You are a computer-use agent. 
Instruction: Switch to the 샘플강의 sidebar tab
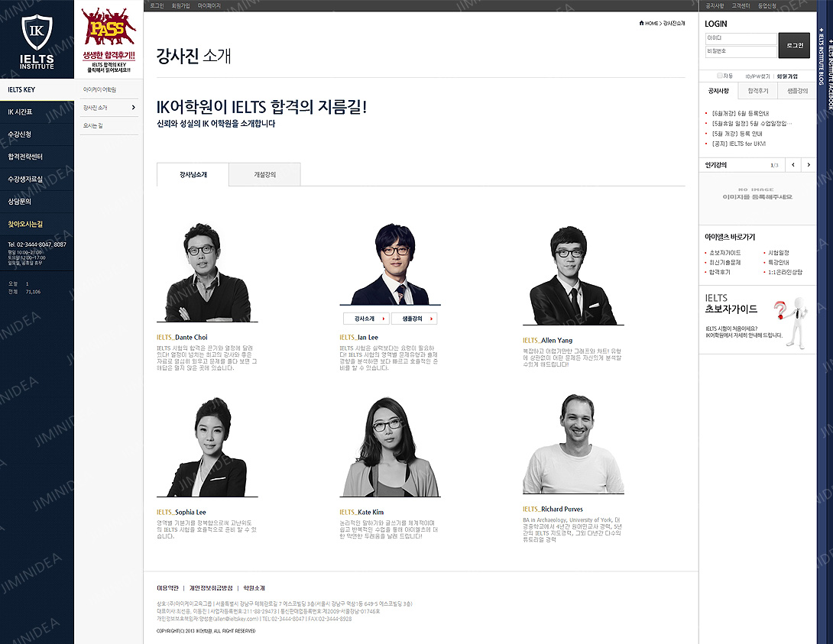coord(797,91)
